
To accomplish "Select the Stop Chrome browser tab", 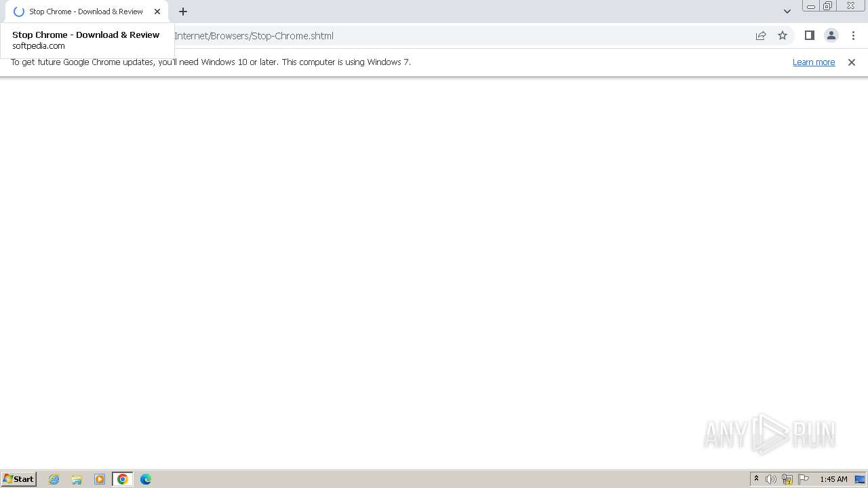I will [86, 12].
